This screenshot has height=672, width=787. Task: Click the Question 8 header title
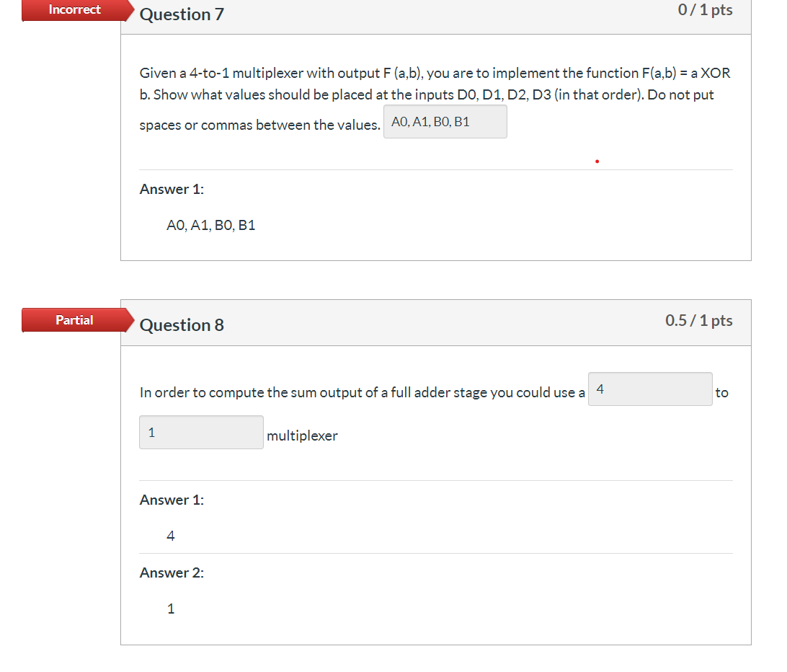182,325
